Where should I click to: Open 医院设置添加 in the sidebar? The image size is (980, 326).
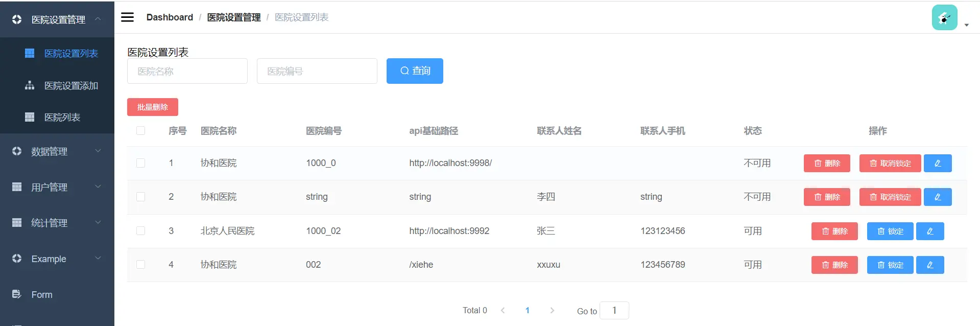tap(57, 85)
